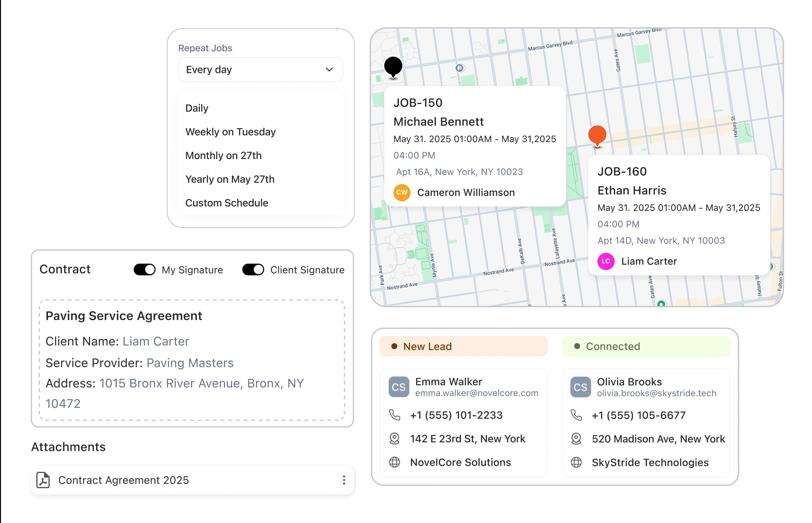
Task: Open the emma.walker@novelcore.com email link
Action: click(476, 393)
